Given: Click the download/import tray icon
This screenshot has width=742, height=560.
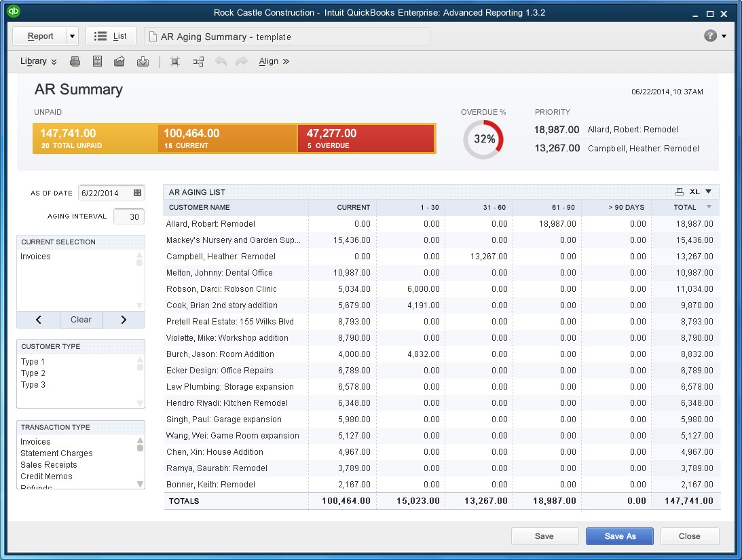Looking at the screenshot, I should [143, 62].
